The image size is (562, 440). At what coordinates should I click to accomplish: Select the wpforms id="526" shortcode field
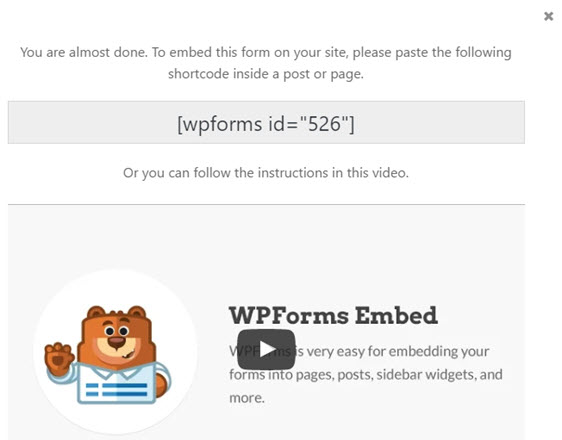(x=266, y=123)
